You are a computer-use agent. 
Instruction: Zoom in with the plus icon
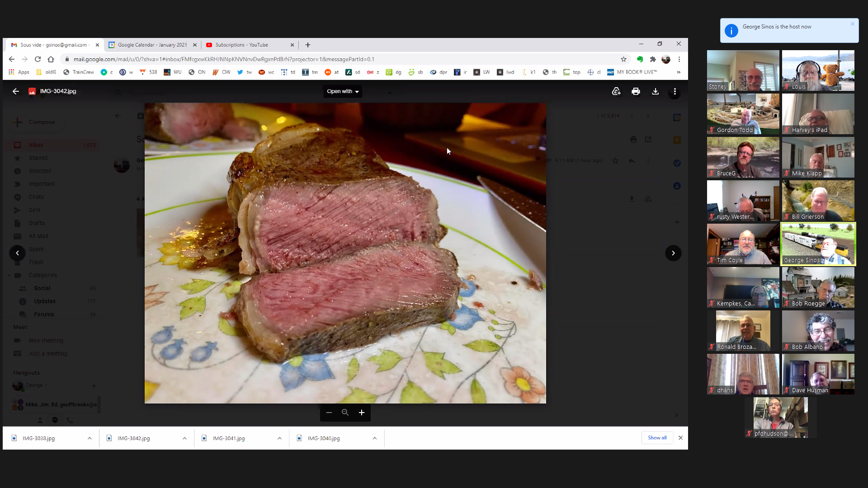[x=362, y=413]
